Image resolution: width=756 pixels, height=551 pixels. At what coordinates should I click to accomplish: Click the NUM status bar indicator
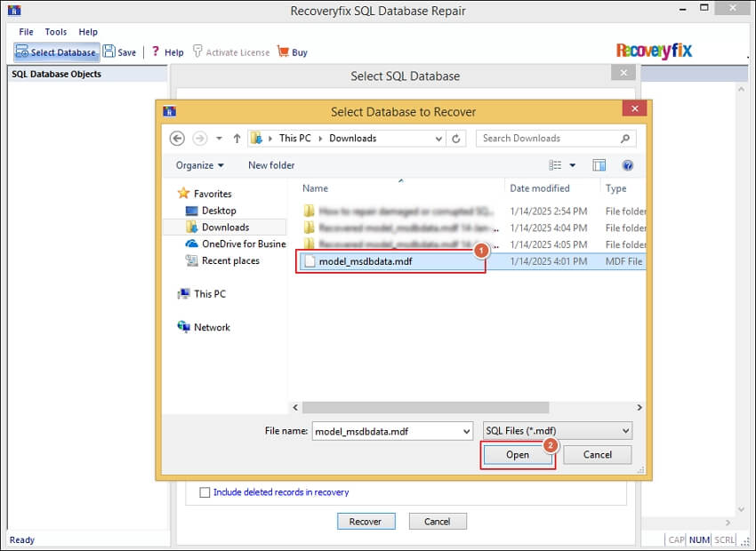click(x=699, y=540)
